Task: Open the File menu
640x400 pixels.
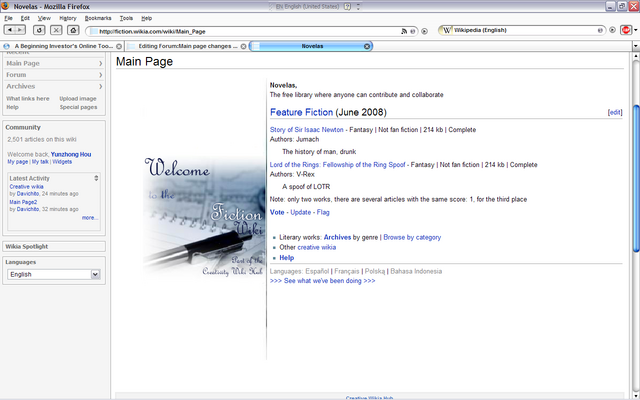Action: 9,18
